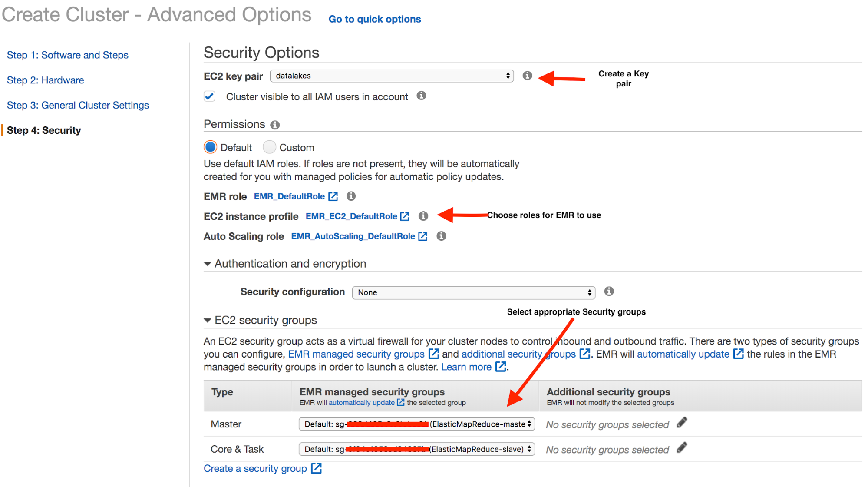Click info icon next to EMR_DefaultRole
The height and width of the screenshot is (487, 868).
click(351, 196)
